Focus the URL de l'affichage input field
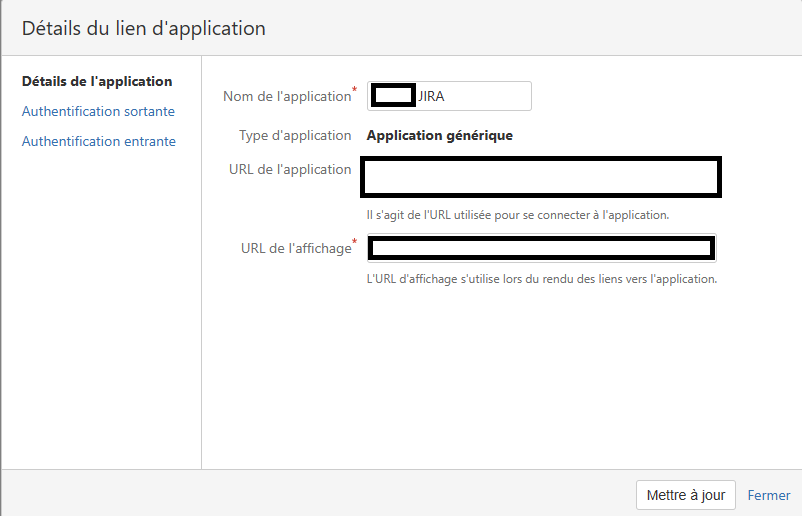802x516 pixels. 542,248
